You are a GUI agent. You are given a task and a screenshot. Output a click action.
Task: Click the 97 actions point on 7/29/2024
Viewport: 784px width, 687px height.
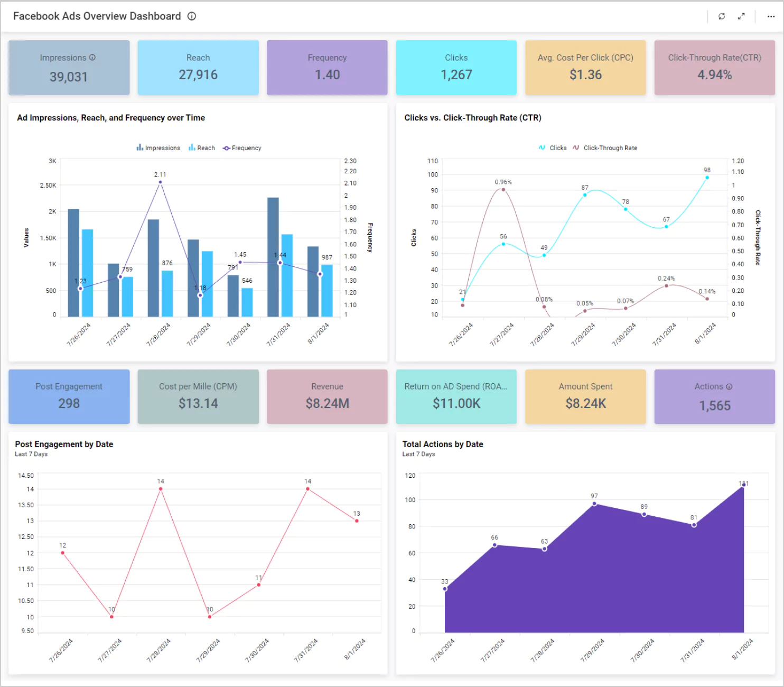tap(594, 504)
